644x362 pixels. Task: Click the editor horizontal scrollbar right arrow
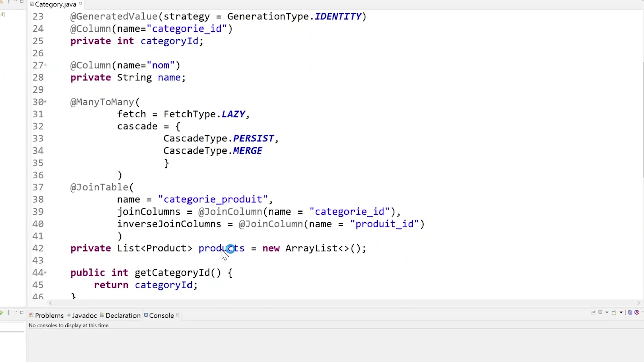pos(639,303)
